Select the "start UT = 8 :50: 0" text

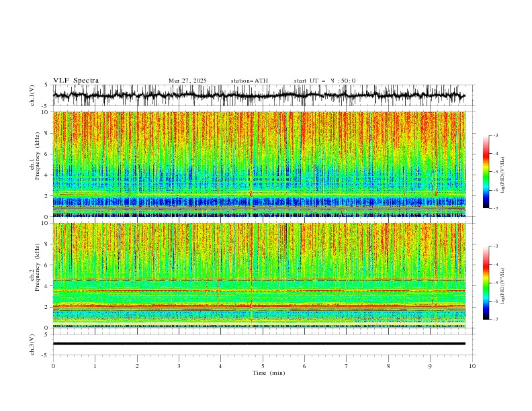(324, 81)
